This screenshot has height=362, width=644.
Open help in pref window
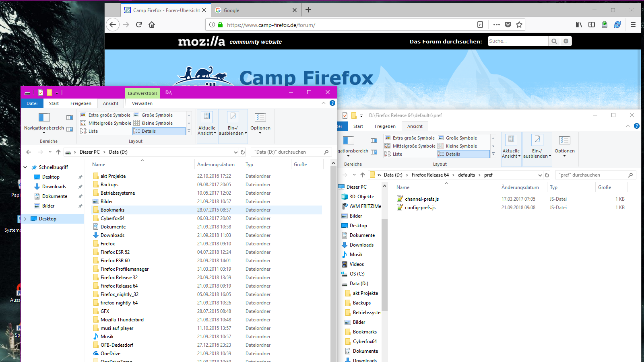(x=637, y=126)
